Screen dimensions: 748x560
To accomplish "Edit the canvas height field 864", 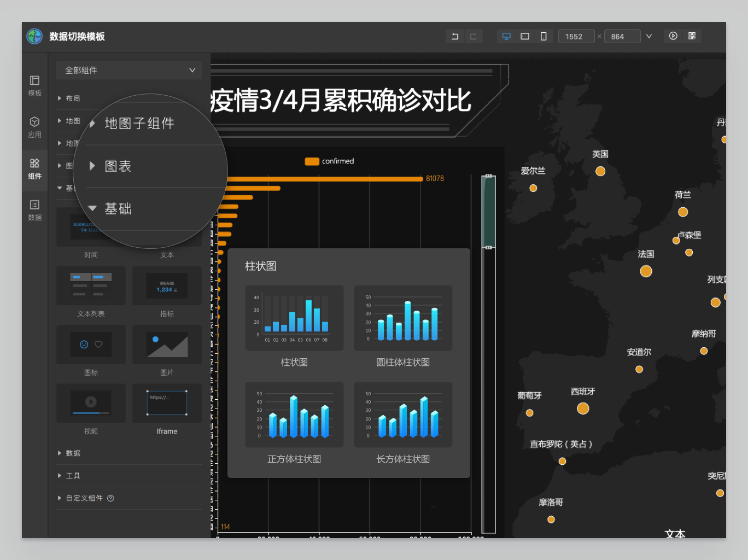I will pyautogui.click(x=622, y=37).
